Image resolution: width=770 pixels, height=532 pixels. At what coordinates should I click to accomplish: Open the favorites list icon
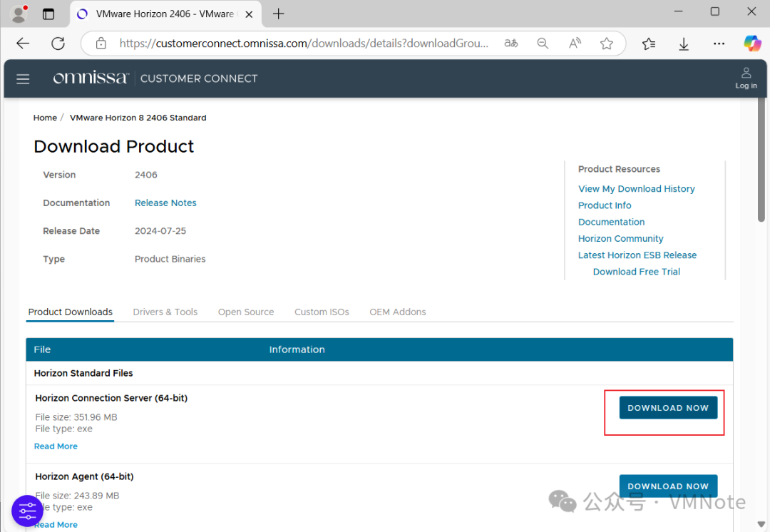pyautogui.click(x=649, y=44)
